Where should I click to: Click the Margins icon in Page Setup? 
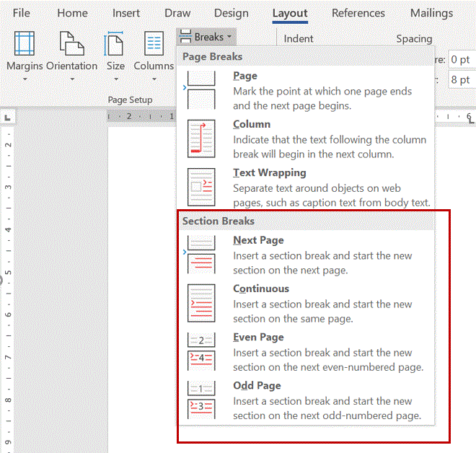point(24,44)
